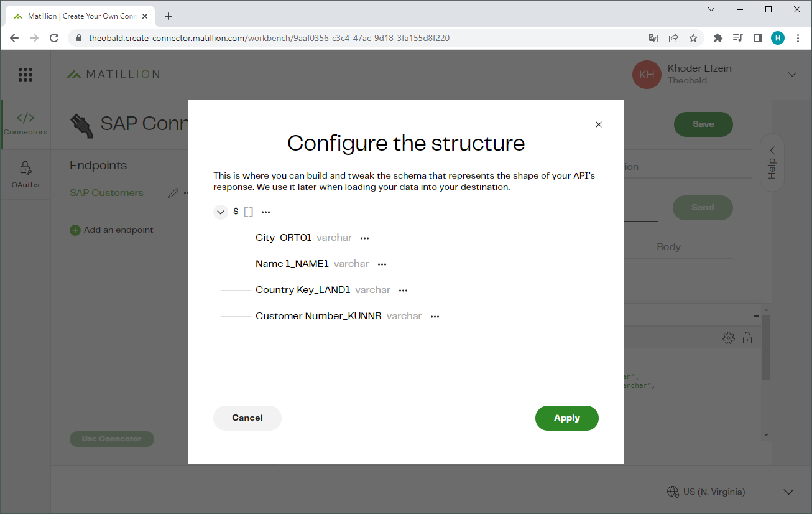Edit the SAP Customers endpoint name
Image resolution: width=812 pixels, height=514 pixels.
click(x=173, y=194)
